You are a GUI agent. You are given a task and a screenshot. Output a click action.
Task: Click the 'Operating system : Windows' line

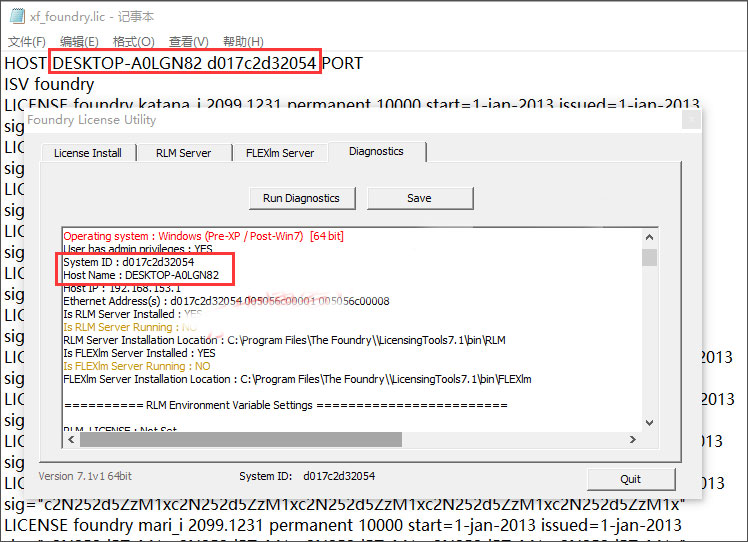(204, 236)
